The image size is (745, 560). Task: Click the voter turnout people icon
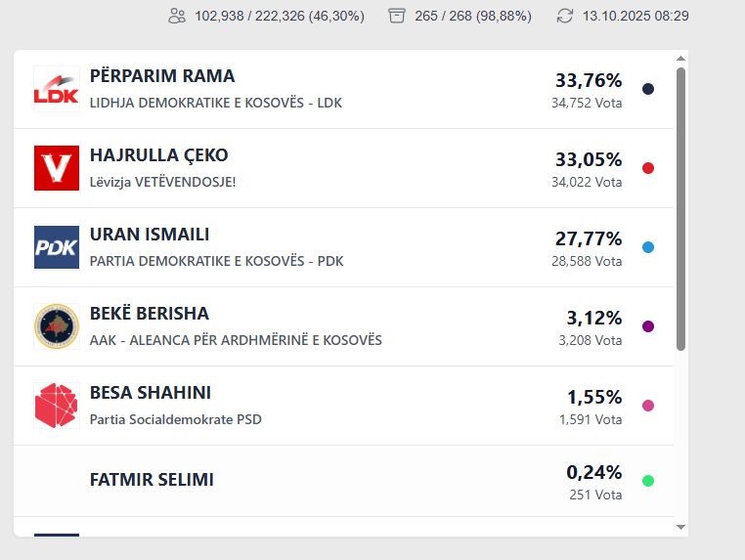pyautogui.click(x=177, y=16)
